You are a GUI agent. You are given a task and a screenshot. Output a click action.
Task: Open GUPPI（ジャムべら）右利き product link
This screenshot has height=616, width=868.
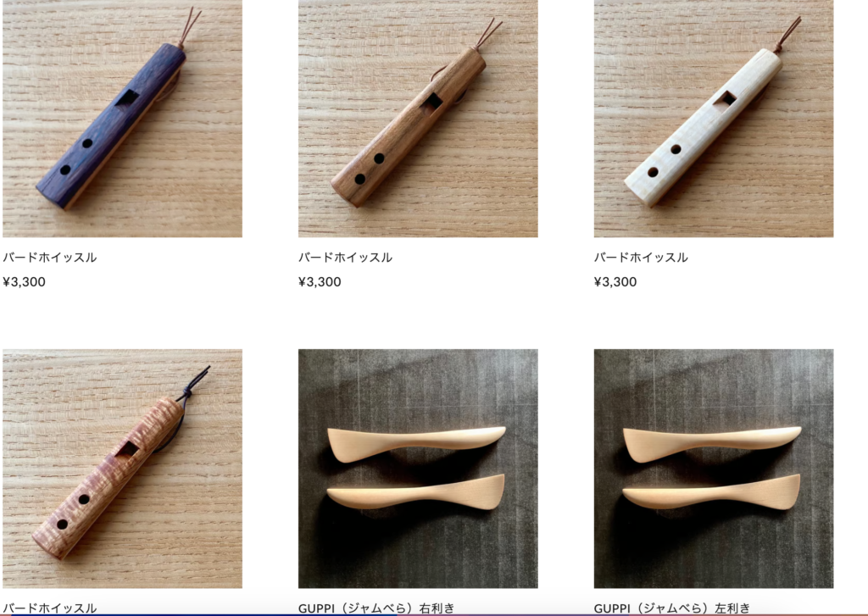(376, 608)
